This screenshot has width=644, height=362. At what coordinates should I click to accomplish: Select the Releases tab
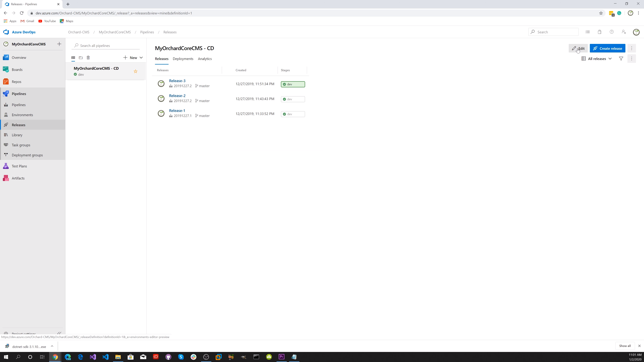pos(162,59)
